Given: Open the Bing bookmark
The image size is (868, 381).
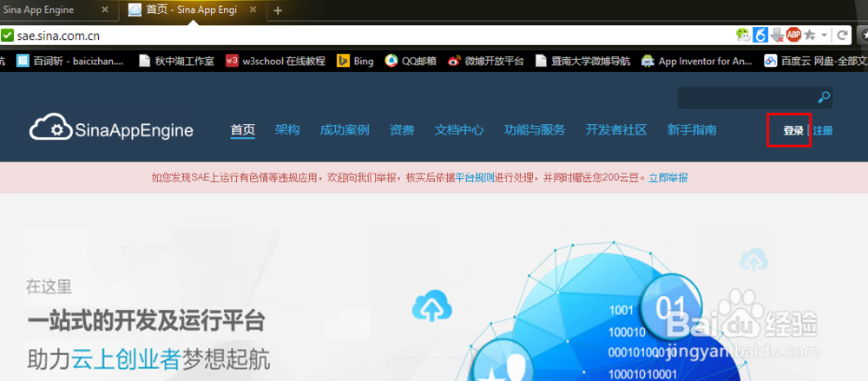Looking at the screenshot, I should tap(355, 61).
